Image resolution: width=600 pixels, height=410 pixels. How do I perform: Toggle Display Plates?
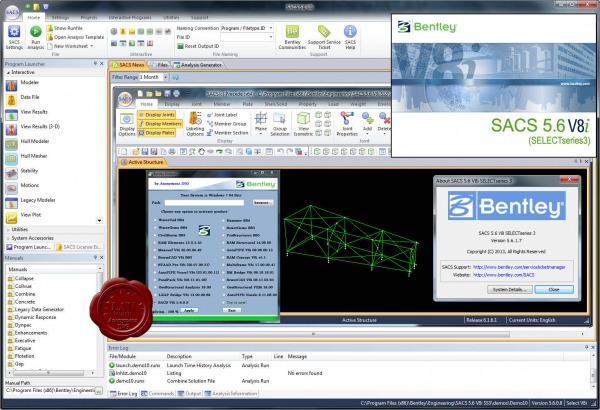coord(156,133)
